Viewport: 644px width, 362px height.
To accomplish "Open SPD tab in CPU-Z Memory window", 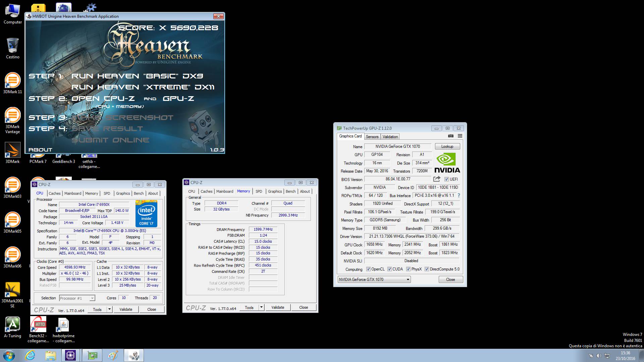I will 259,191.
